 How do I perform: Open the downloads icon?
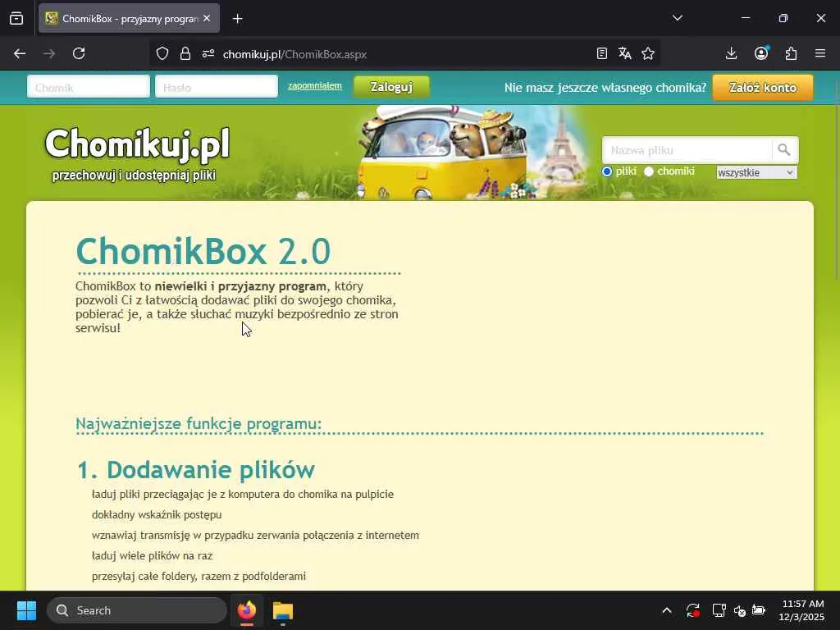731,53
